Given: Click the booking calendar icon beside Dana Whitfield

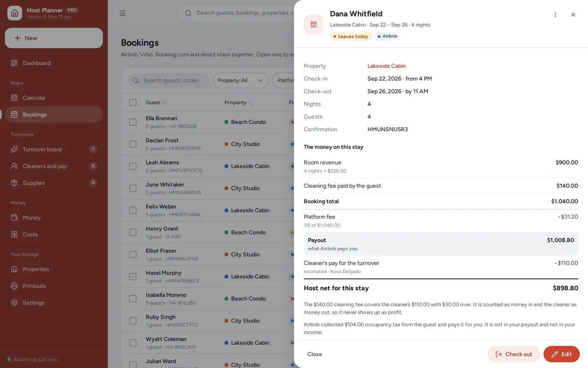Looking at the screenshot, I should tap(314, 24).
